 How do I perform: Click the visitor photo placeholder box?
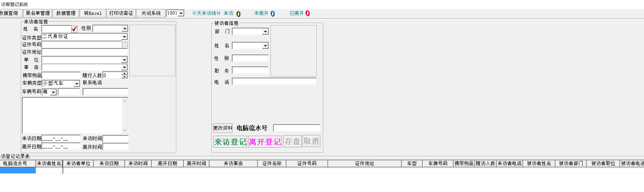152,50
